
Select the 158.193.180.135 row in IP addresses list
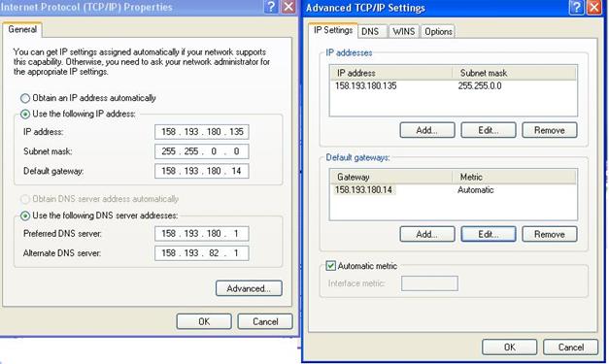tap(453, 85)
